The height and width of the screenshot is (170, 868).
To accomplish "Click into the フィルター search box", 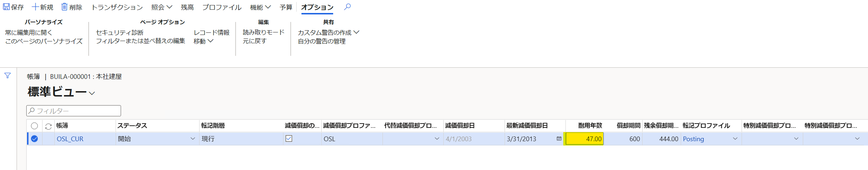I will tap(74, 111).
